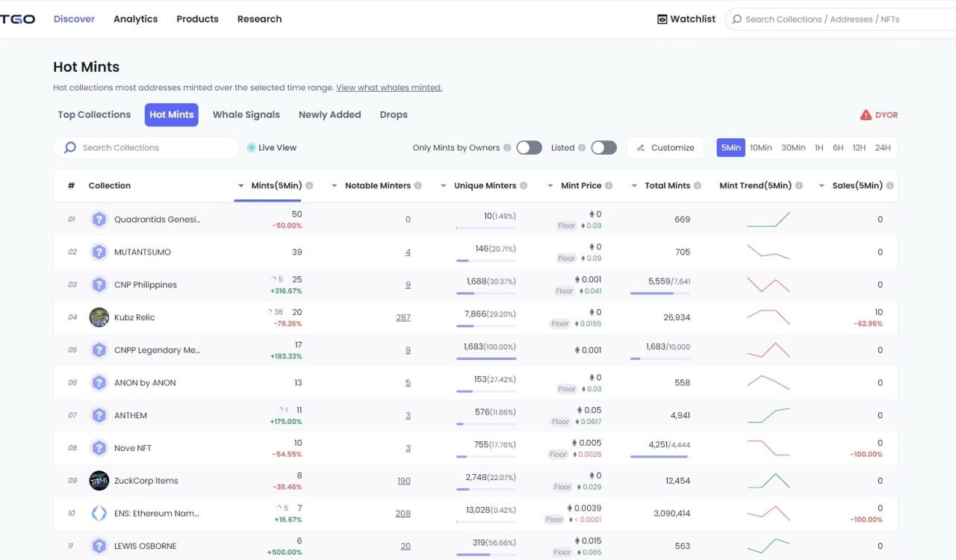Click the pencil icon on Customize
Screen dimensions: 956x560
(x=641, y=148)
